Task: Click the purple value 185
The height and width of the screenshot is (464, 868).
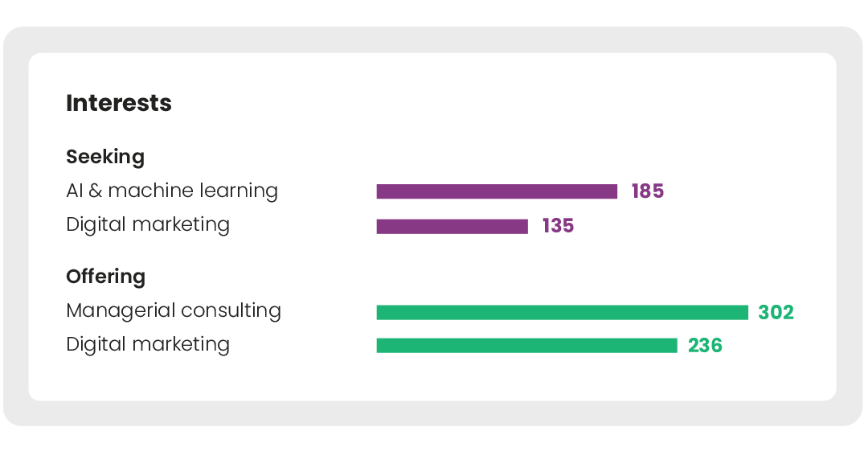Action: [648, 191]
